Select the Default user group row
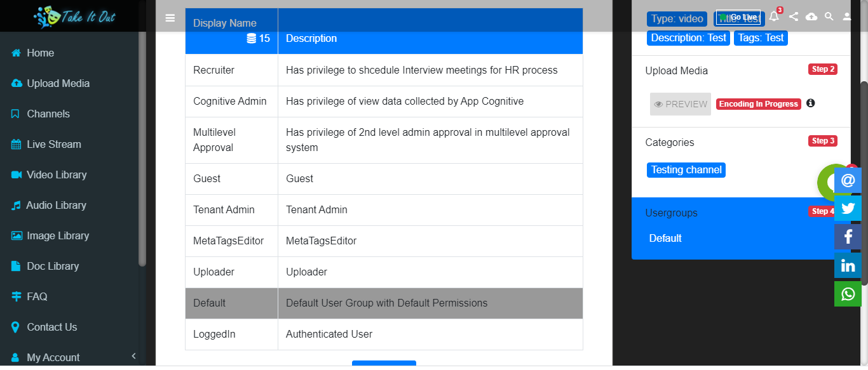This screenshot has height=370, width=868. tap(384, 303)
